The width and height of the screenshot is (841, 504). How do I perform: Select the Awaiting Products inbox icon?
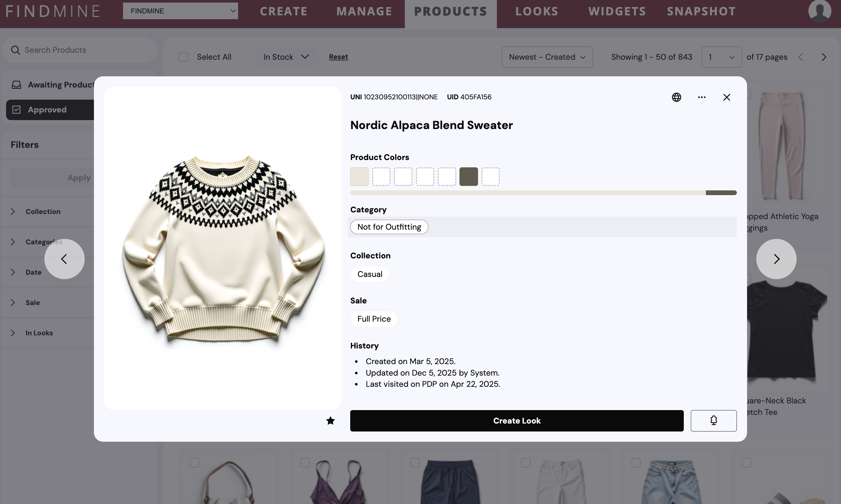tap(16, 85)
